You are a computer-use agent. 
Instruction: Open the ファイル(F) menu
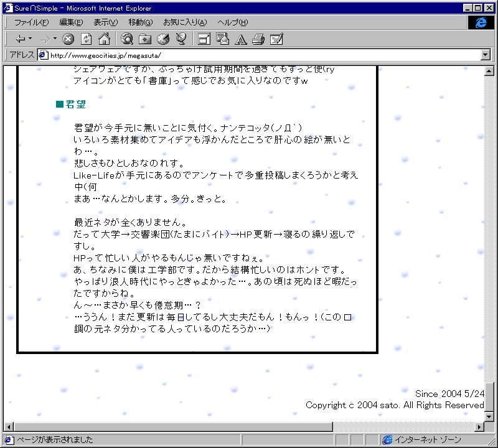[x=32, y=22]
